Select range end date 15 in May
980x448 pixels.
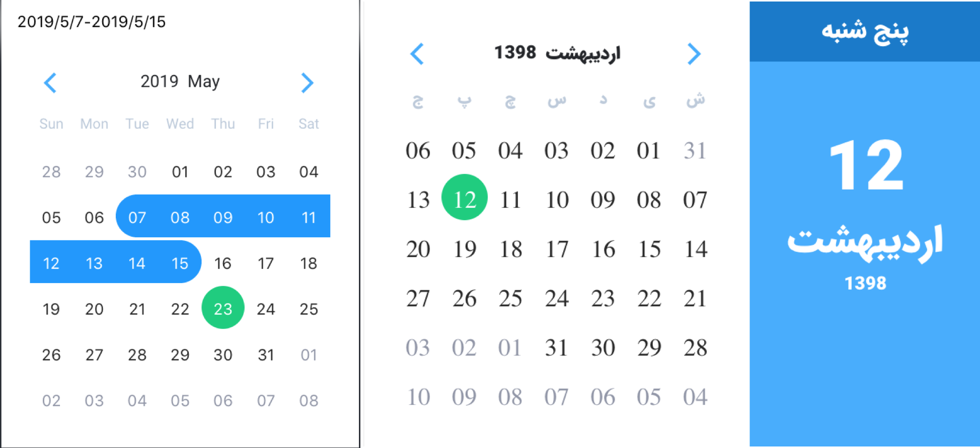(x=180, y=263)
